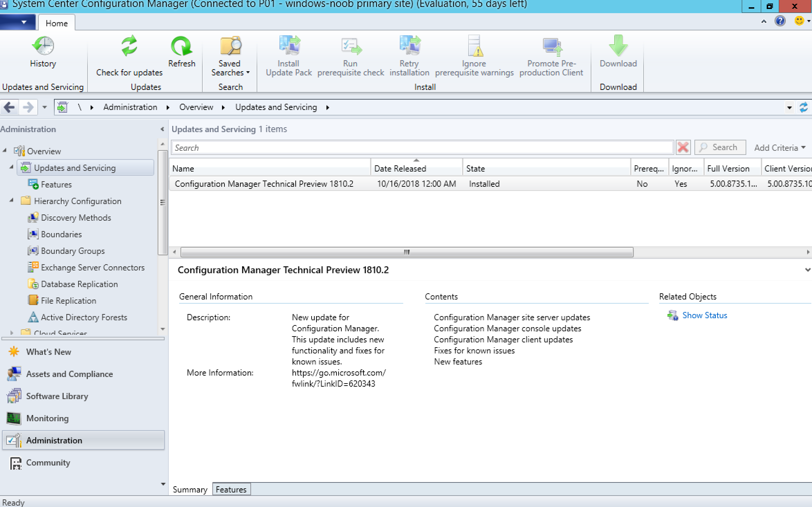Open the blue application menu dropdown
The width and height of the screenshot is (812, 507).
pyautogui.click(x=18, y=22)
